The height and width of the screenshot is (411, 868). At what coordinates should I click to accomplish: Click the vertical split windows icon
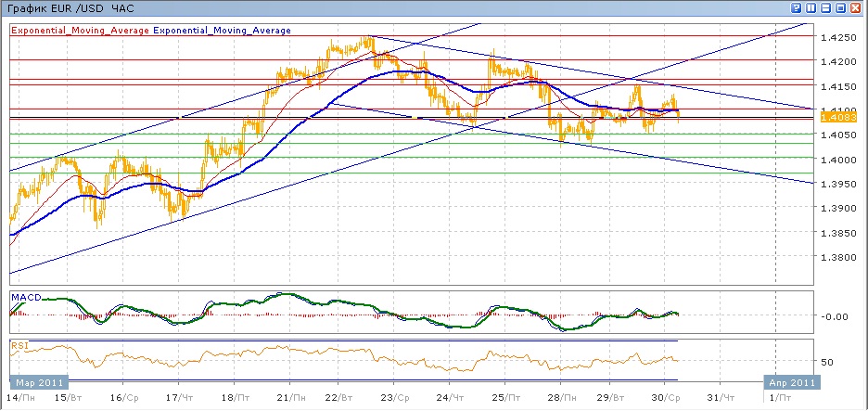pos(811,7)
